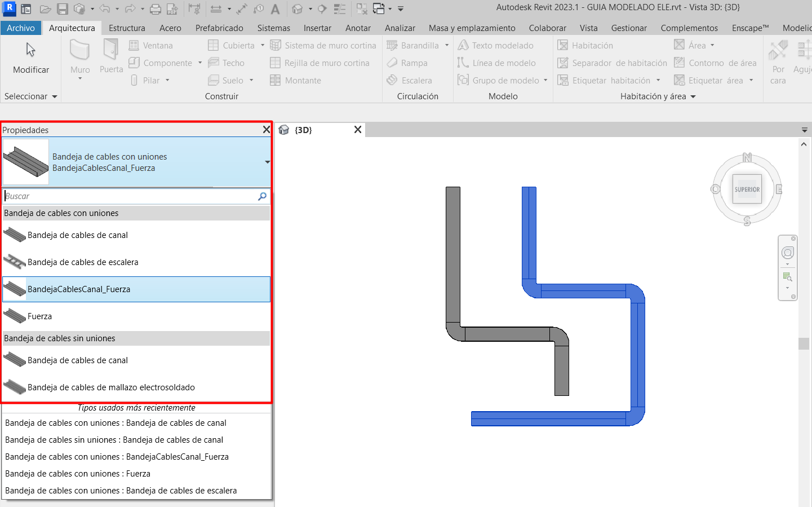Image resolution: width=812 pixels, height=507 pixels.
Task: Click the Open file folder icon
Action: pos(46,9)
